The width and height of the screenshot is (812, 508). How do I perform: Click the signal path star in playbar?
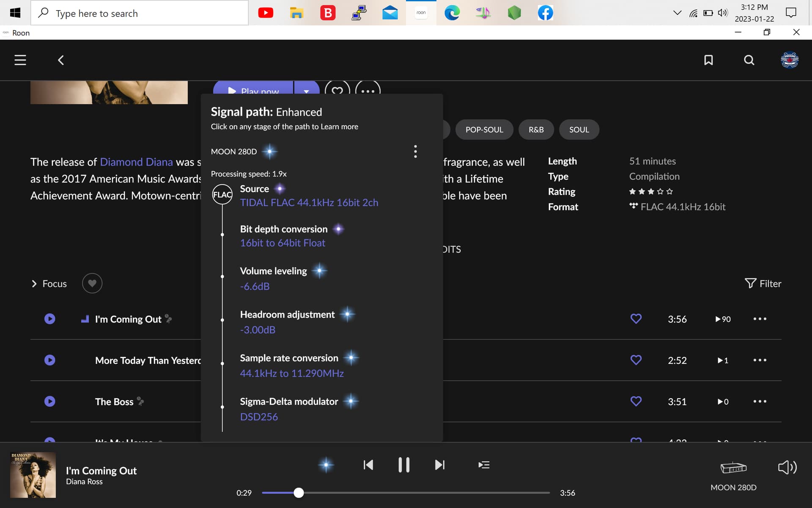(x=326, y=465)
